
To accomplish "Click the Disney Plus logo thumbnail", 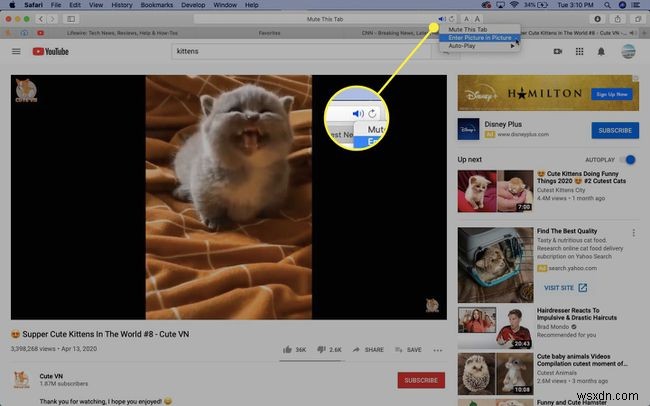I will click(468, 129).
